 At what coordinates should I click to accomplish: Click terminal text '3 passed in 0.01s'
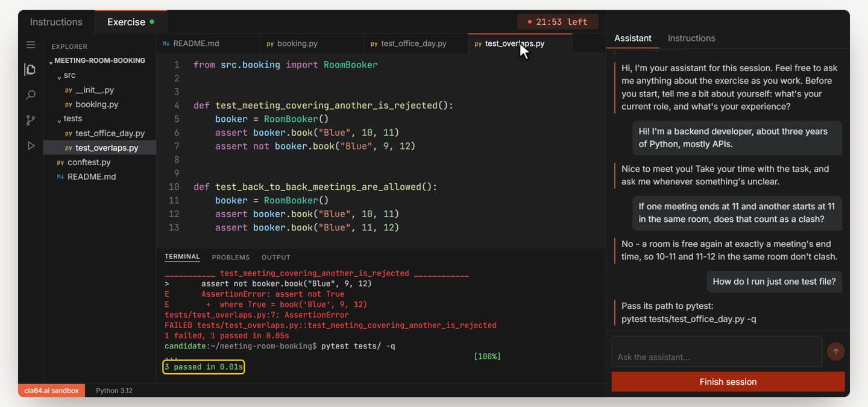tap(204, 367)
